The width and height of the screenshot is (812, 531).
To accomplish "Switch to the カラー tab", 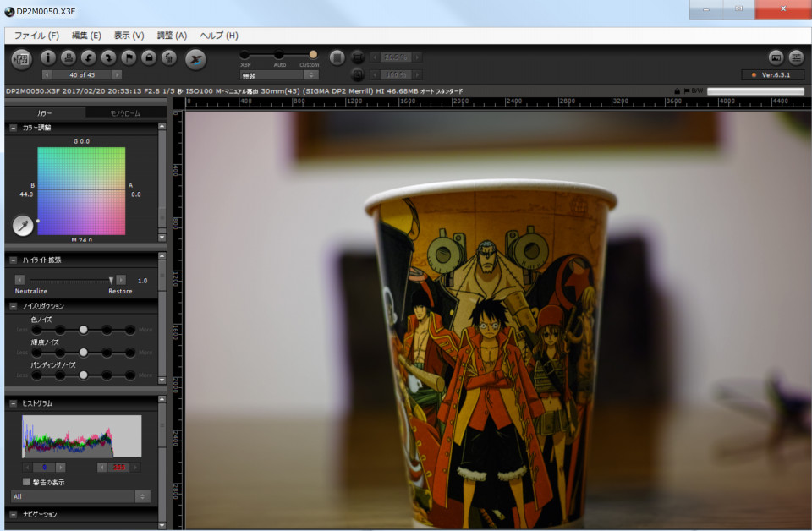I will [x=45, y=112].
